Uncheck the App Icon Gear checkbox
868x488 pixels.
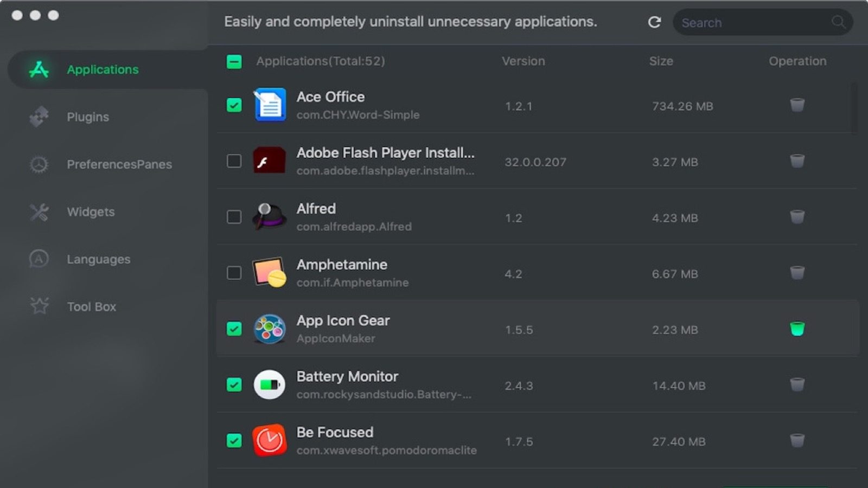pyautogui.click(x=234, y=329)
